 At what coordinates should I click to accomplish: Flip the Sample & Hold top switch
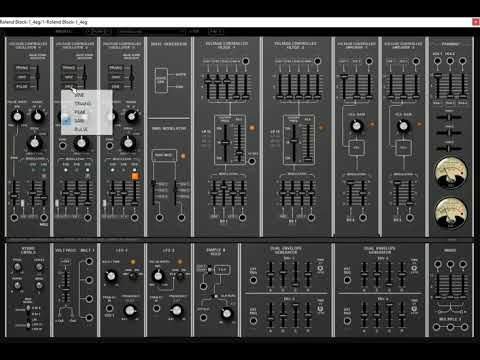pos(209,269)
